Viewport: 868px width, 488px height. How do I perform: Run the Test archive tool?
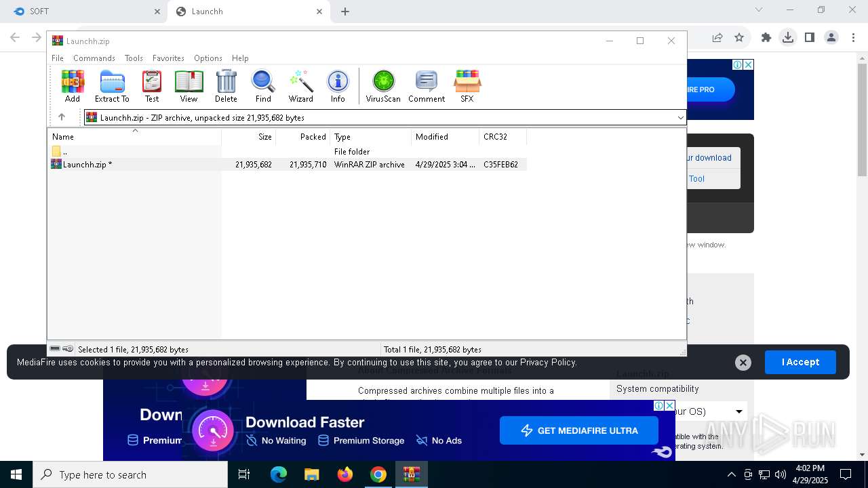tap(152, 86)
